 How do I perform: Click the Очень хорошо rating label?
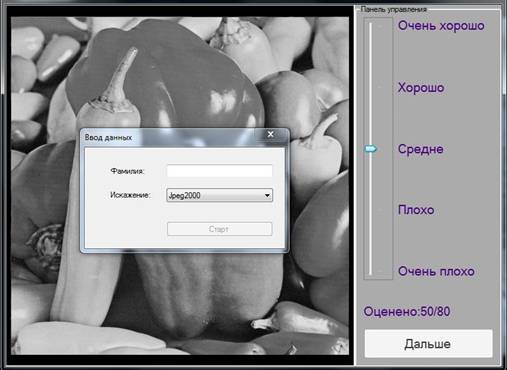(441, 26)
